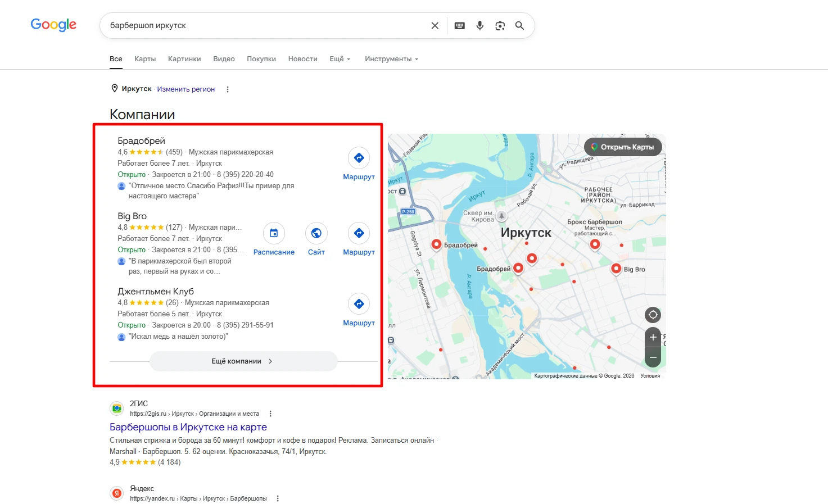Switch to the Покупки tab
828x504 pixels.
coord(261,59)
